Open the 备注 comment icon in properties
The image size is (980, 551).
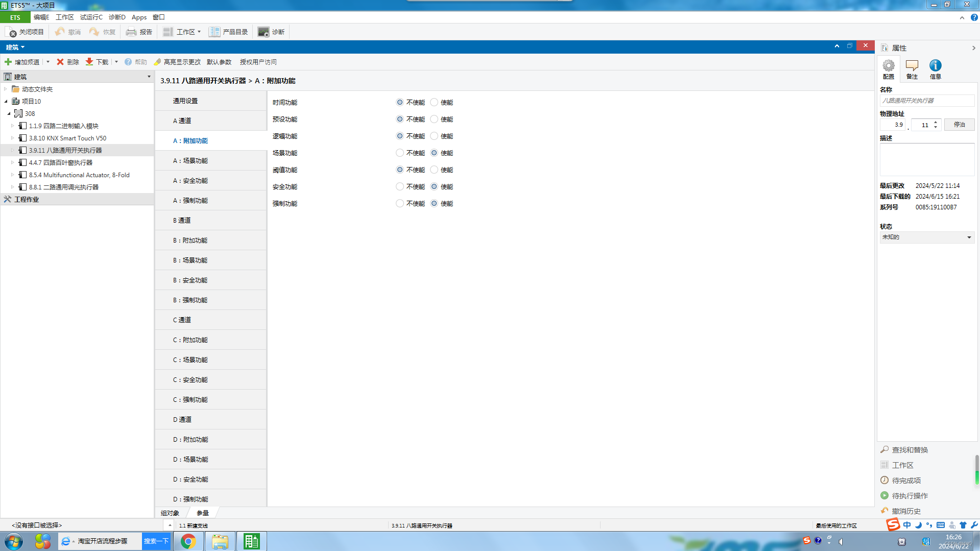912,66
